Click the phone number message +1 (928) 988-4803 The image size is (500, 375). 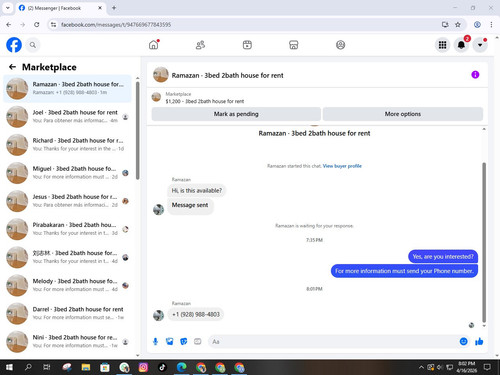(x=196, y=314)
